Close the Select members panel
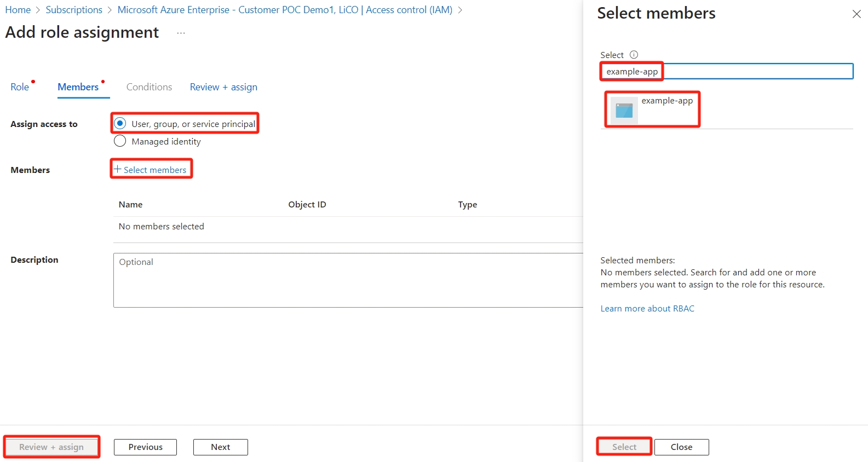Screen dimensions: 868x462 [x=856, y=14]
